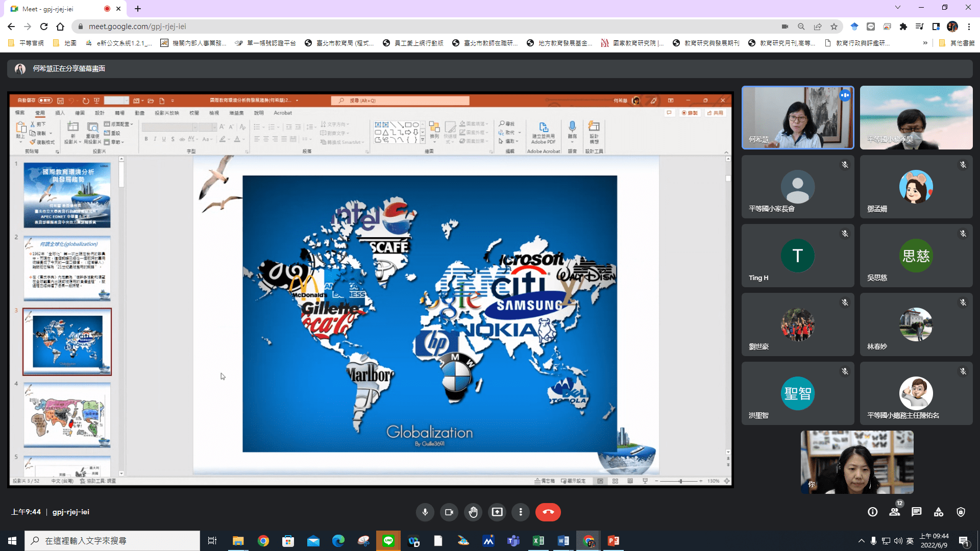
Task: Click 插入 tab in shared PowerPoint ribbon
Action: [x=60, y=113]
